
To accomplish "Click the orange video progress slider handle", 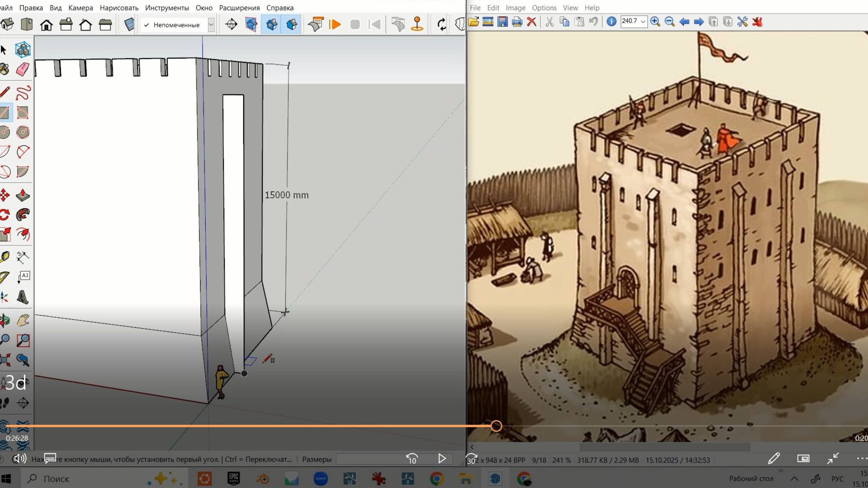I will pos(496,426).
